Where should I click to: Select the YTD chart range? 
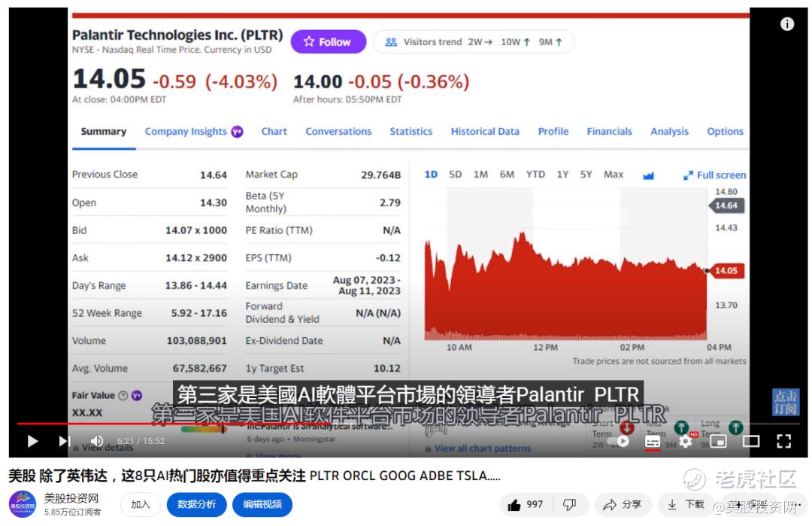click(x=535, y=175)
